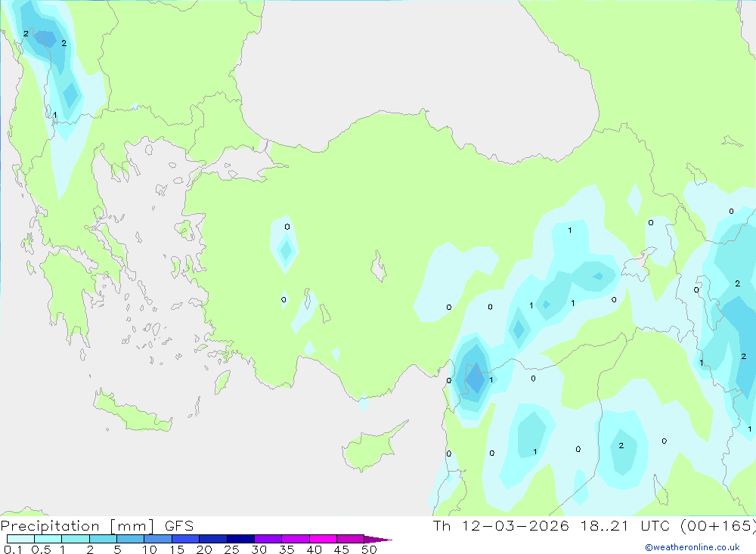Image resolution: width=756 pixels, height=554 pixels.
Task: Click the 1–2 mm legend color swatch
Action: (76, 539)
